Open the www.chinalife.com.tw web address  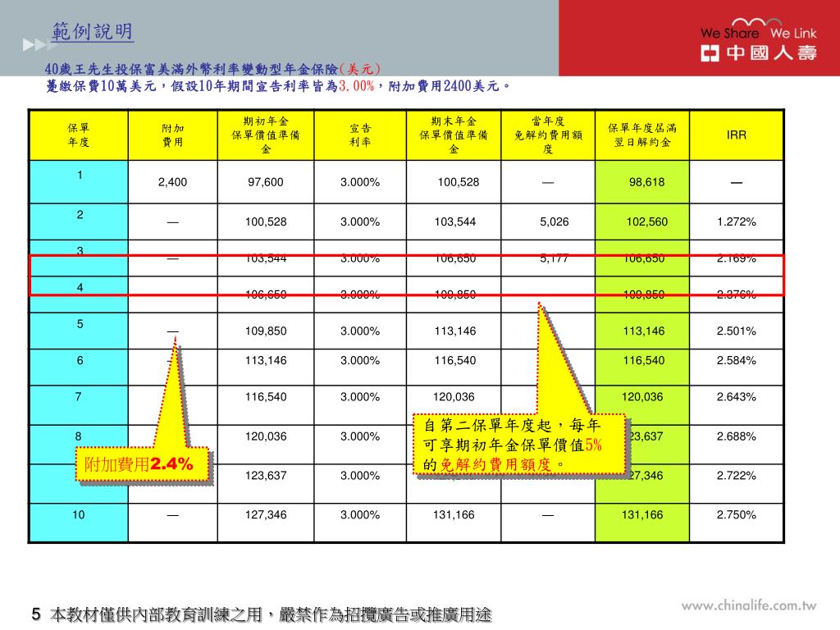point(749,605)
